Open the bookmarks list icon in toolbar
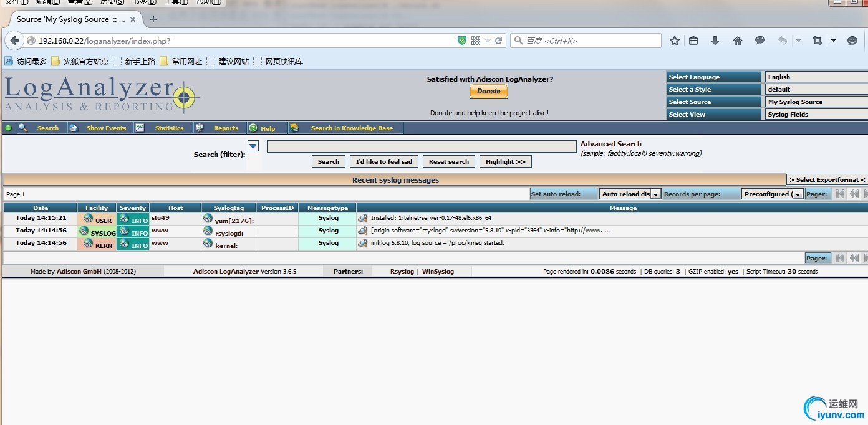The height and width of the screenshot is (425, 868). pos(693,41)
